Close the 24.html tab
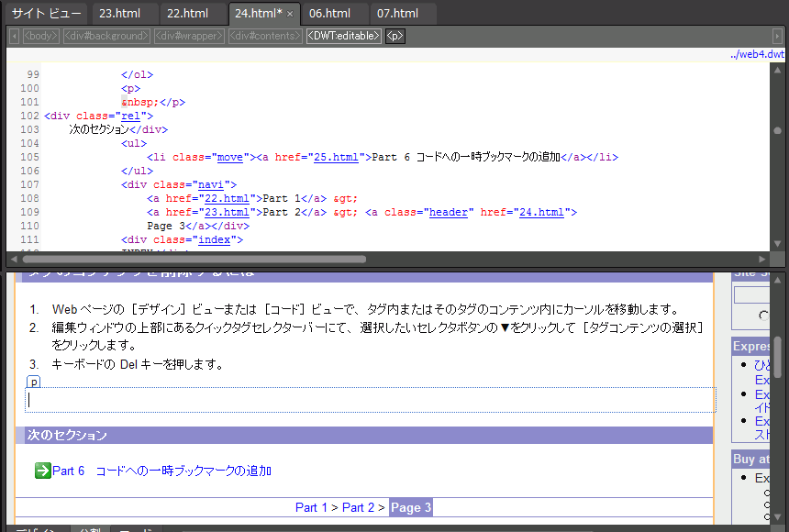The width and height of the screenshot is (789, 532). (x=290, y=14)
